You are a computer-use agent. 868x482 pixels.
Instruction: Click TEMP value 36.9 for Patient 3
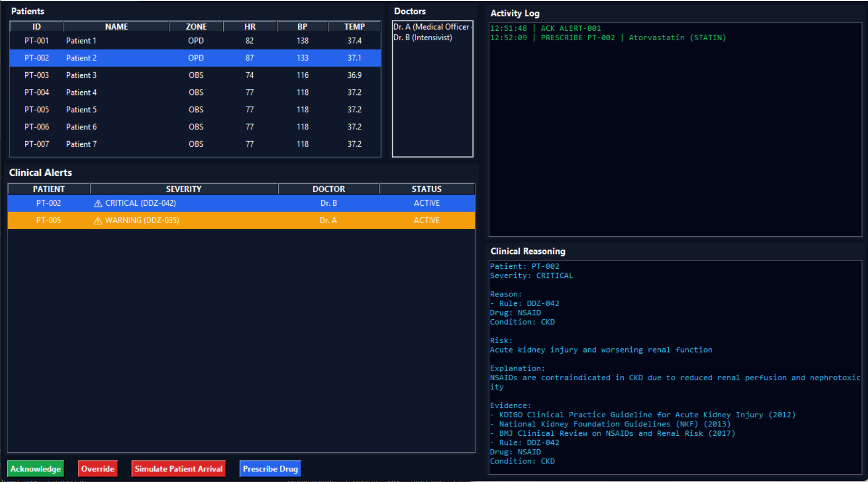355,75
